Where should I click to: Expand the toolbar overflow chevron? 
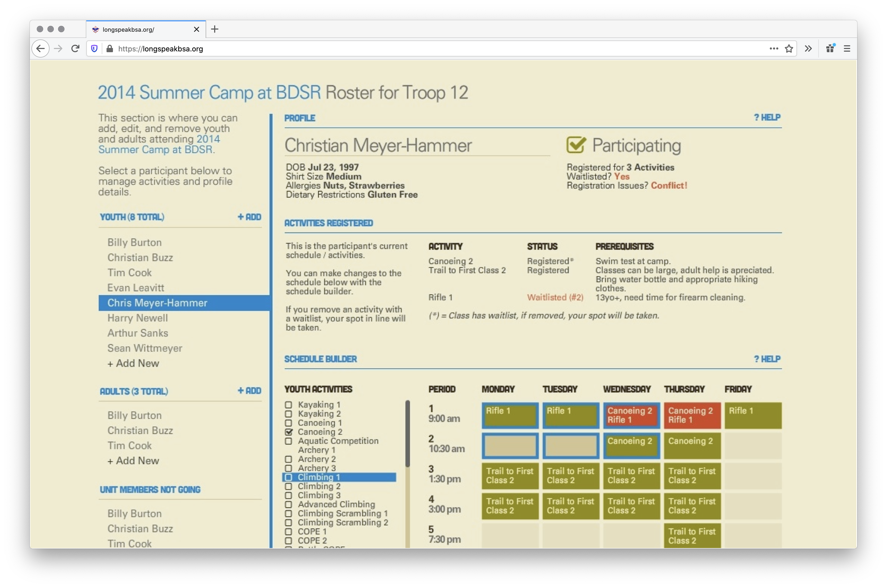point(808,49)
